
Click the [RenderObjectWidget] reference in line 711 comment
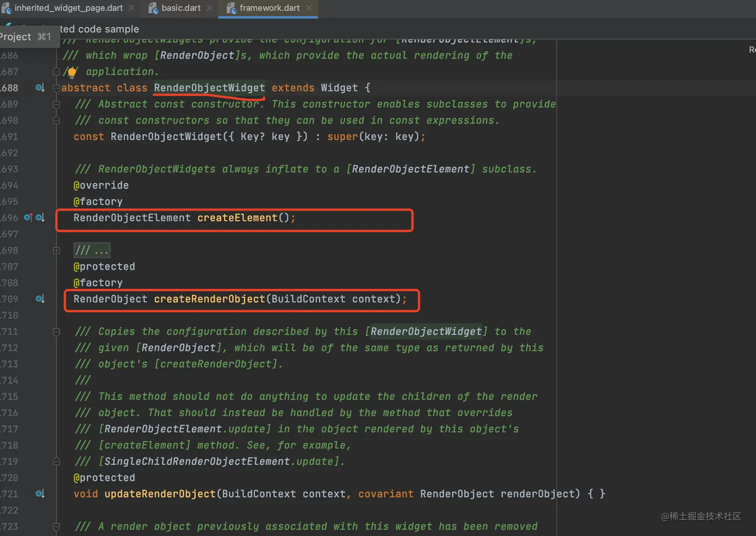(x=426, y=331)
